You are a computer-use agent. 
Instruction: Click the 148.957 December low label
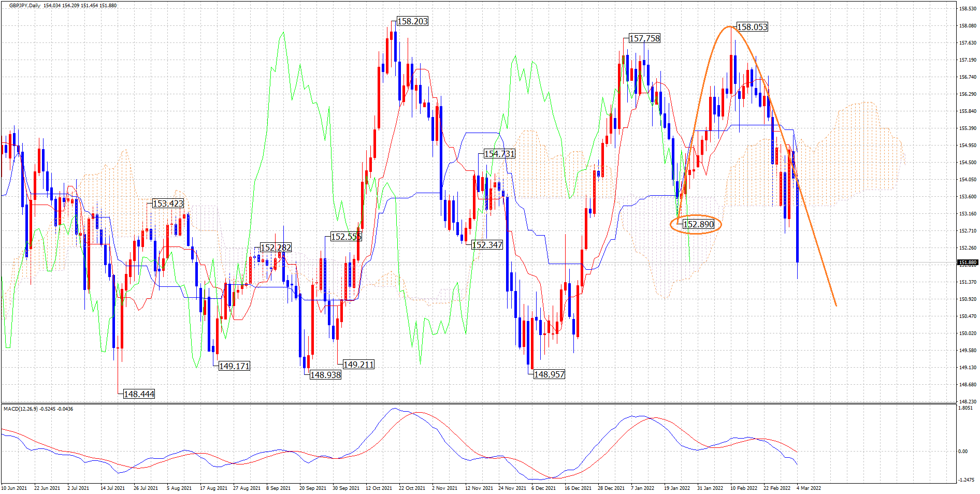[x=549, y=374]
